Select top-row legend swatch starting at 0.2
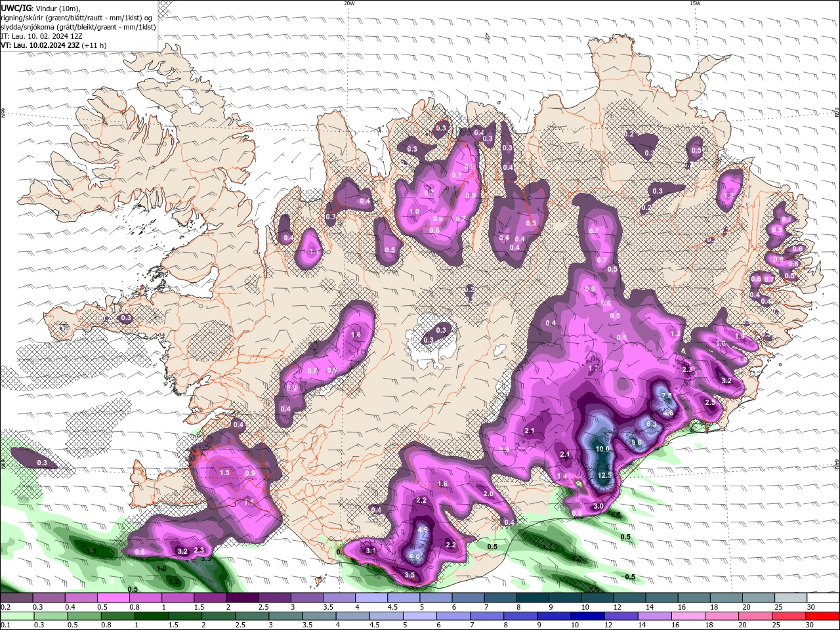Screen dimensions: 840x630 (16, 598)
